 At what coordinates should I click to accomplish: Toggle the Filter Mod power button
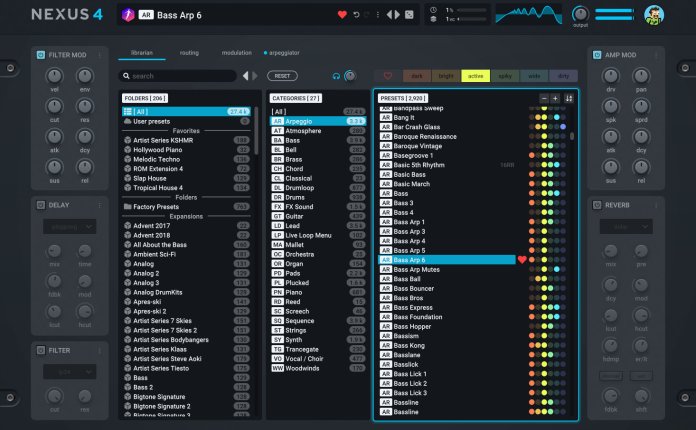tap(40, 54)
